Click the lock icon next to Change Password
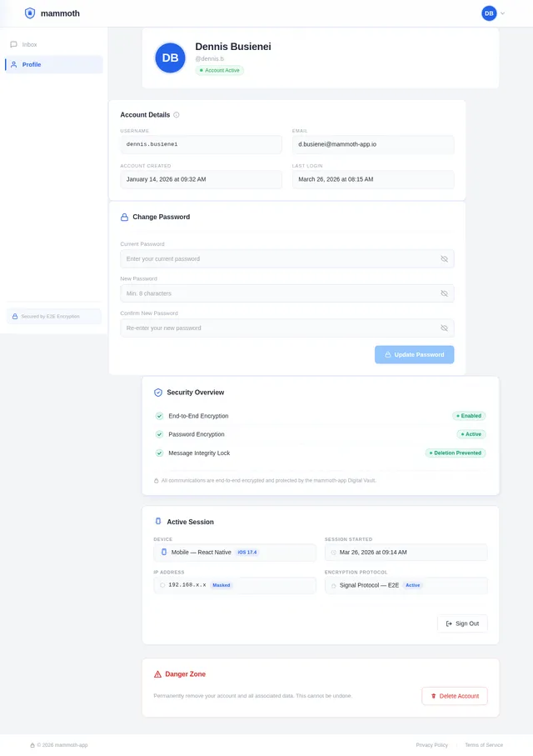The height and width of the screenshot is (756, 533). 125,217
